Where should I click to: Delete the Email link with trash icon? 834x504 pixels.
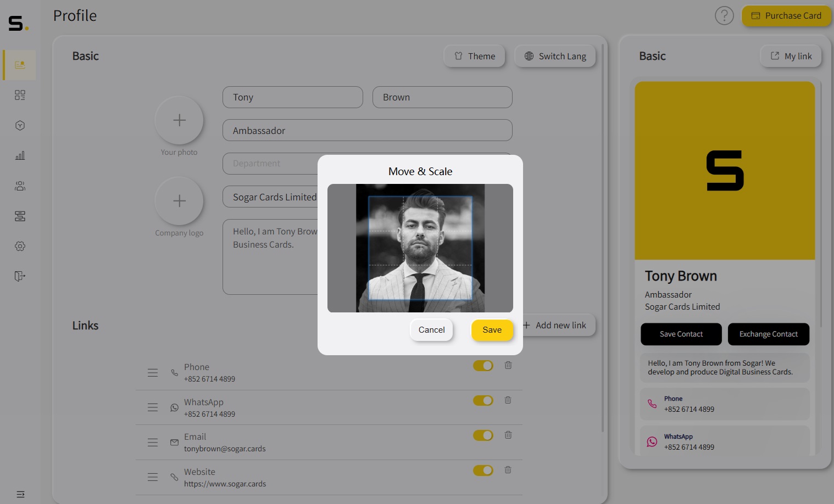click(x=508, y=435)
